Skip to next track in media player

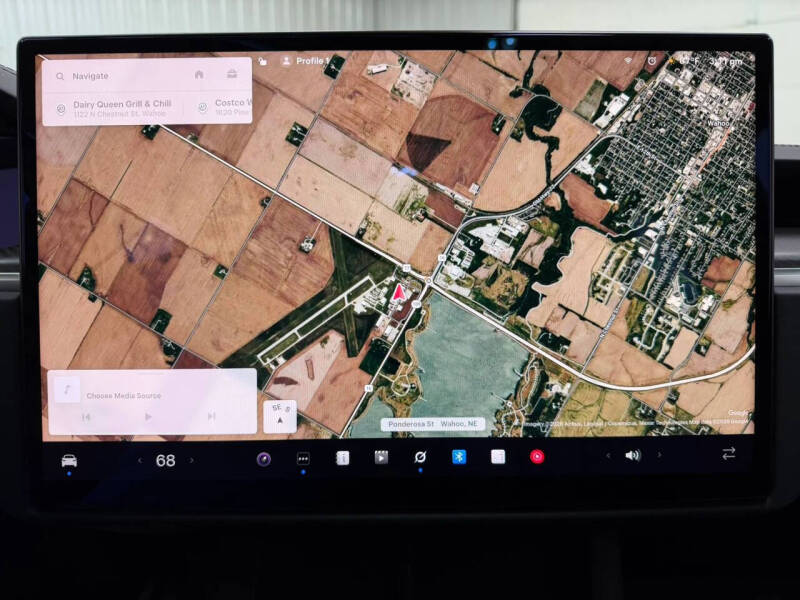211,416
